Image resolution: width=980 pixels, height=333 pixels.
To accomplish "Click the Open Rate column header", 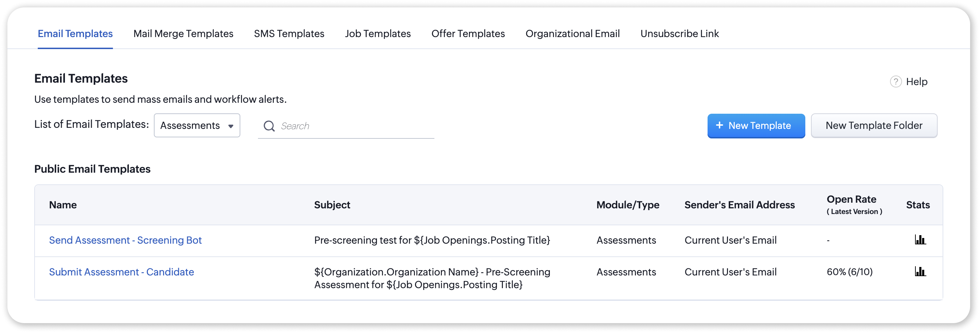I will click(852, 200).
